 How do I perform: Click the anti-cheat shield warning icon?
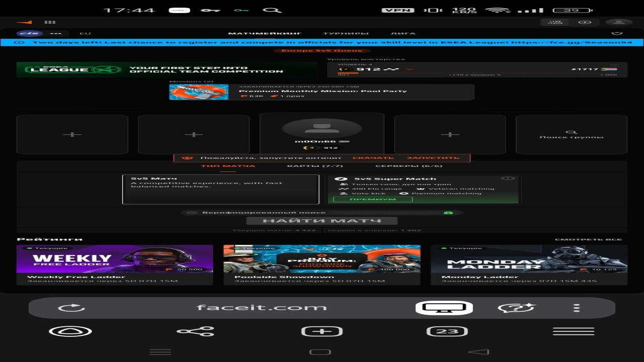[x=187, y=158]
